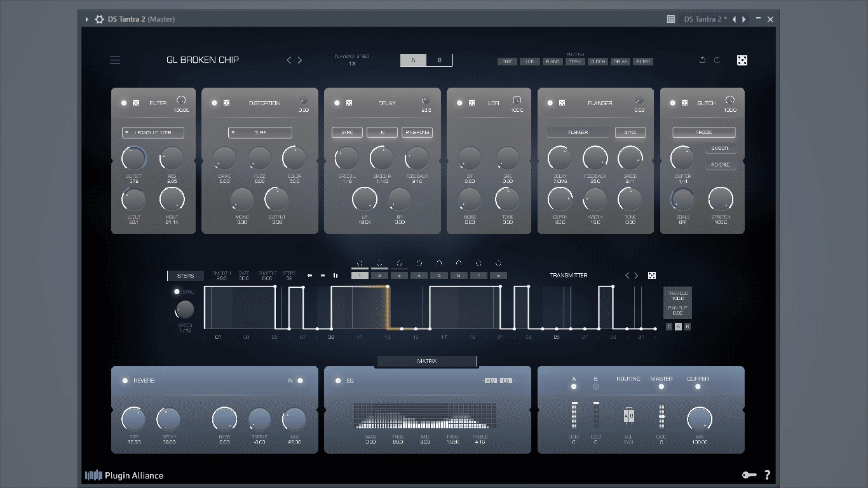Click the sequencer stop square icon

(x=323, y=276)
